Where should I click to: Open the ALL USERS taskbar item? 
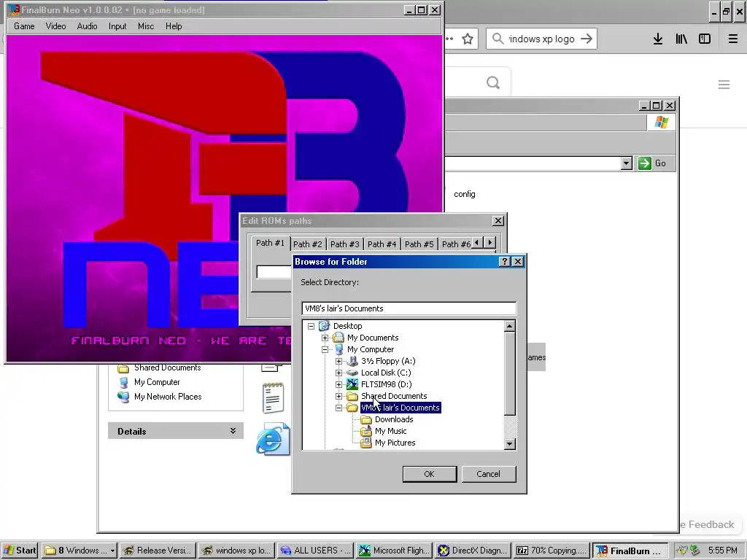(x=316, y=551)
